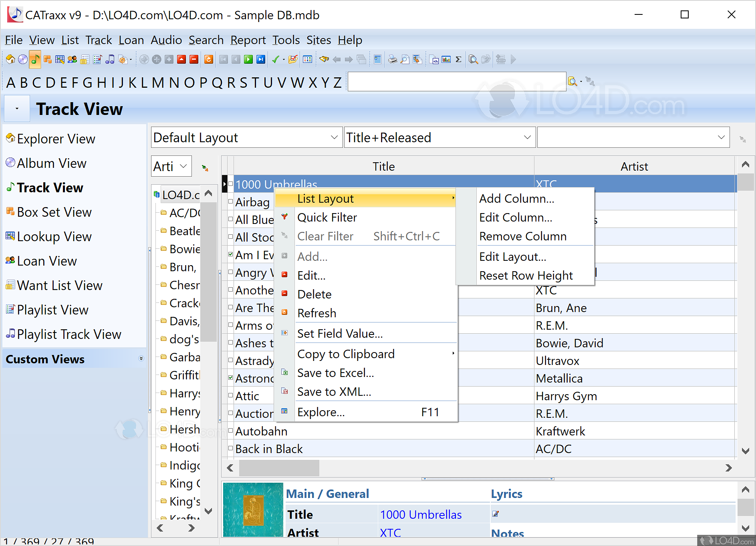
Task: Click the Sigma summary icon
Action: pyautogui.click(x=458, y=60)
